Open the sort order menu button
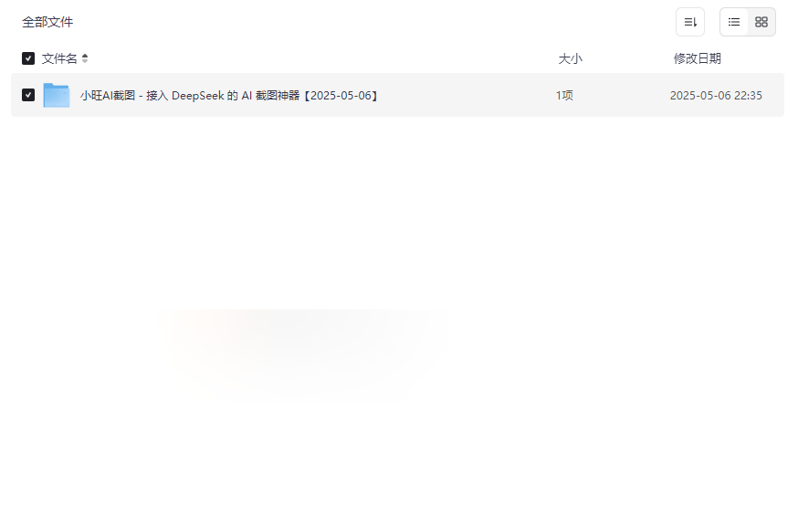 tap(690, 22)
